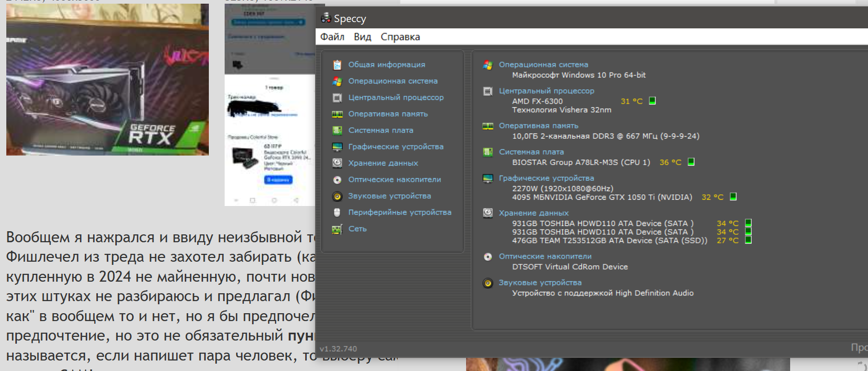Click BIOSTAR Group A78LR-M3S text
This screenshot has width=868, height=371.
click(x=581, y=162)
